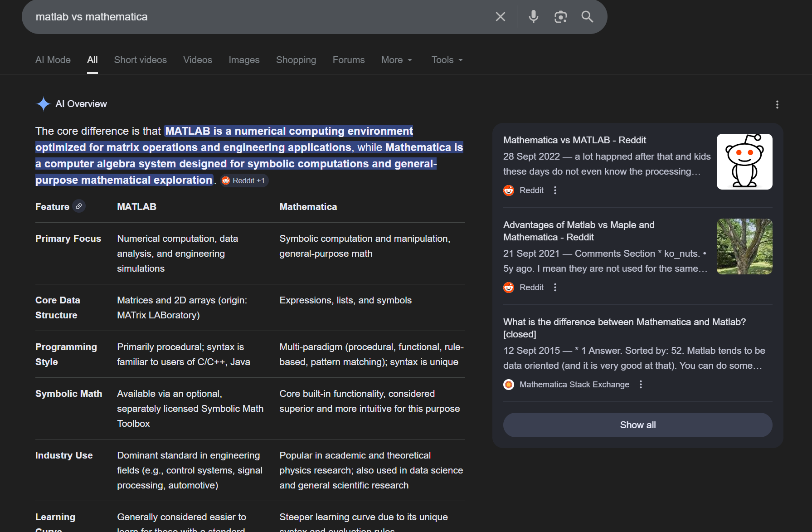Click the 'Industry Use' row label

(64, 455)
